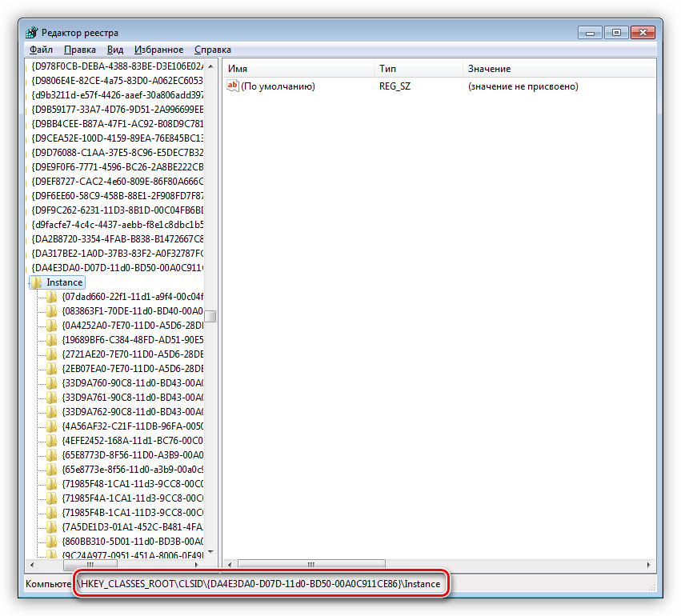Click the Тип column header
681x616 pixels.
click(x=418, y=69)
